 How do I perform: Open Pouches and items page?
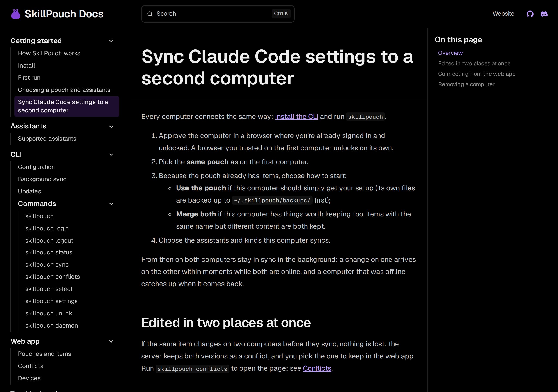44,354
